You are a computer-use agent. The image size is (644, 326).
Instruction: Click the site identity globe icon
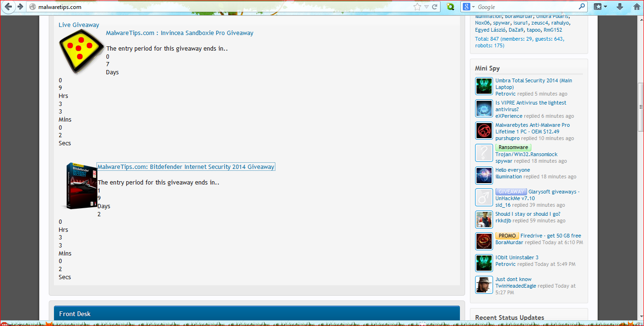32,7
